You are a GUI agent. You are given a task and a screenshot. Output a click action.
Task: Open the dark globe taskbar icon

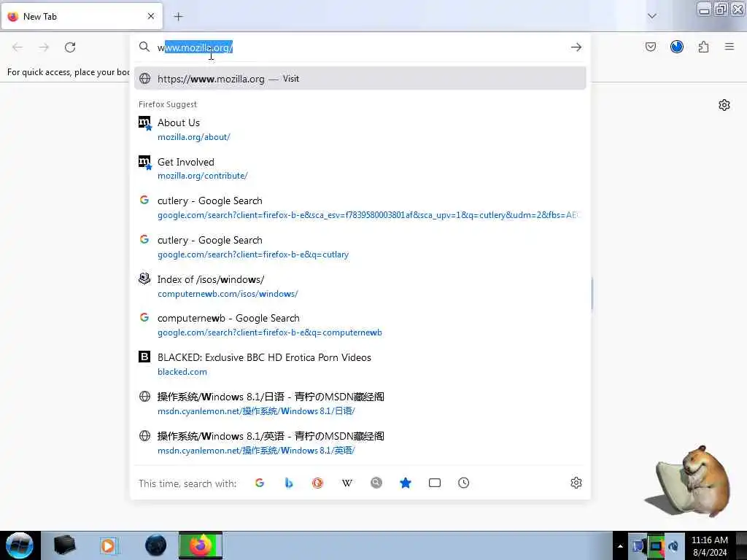tap(155, 545)
